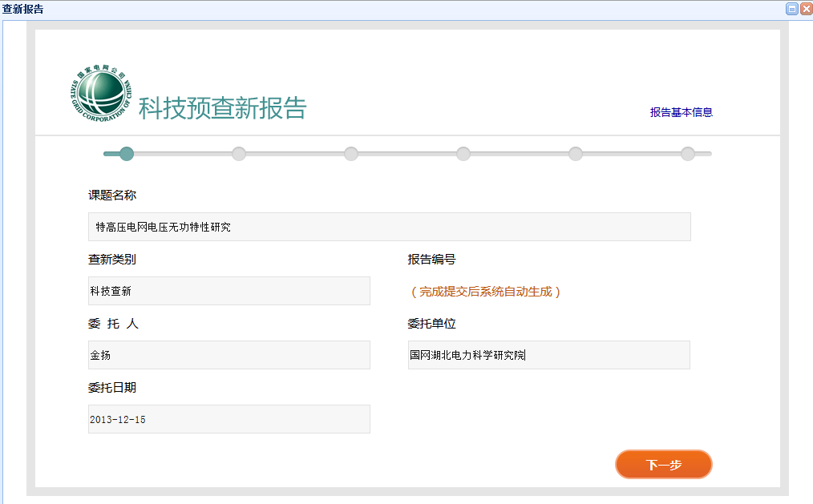Click the highlighted first step circle
The width and height of the screenshot is (813, 504).
click(x=126, y=154)
